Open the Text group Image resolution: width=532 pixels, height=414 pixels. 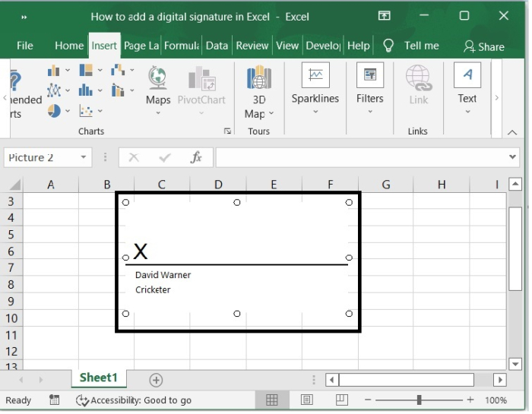click(x=467, y=89)
